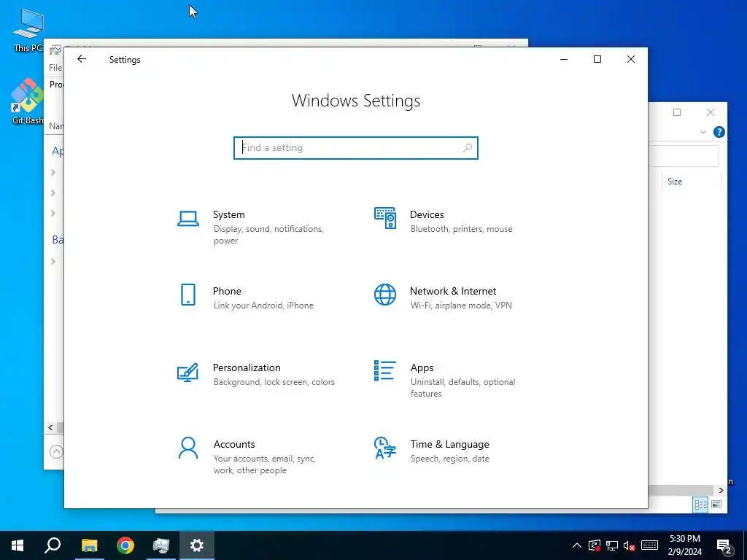747x560 pixels.
Task: Open File Explorer from the taskbar
Action: [x=89, y=545]
